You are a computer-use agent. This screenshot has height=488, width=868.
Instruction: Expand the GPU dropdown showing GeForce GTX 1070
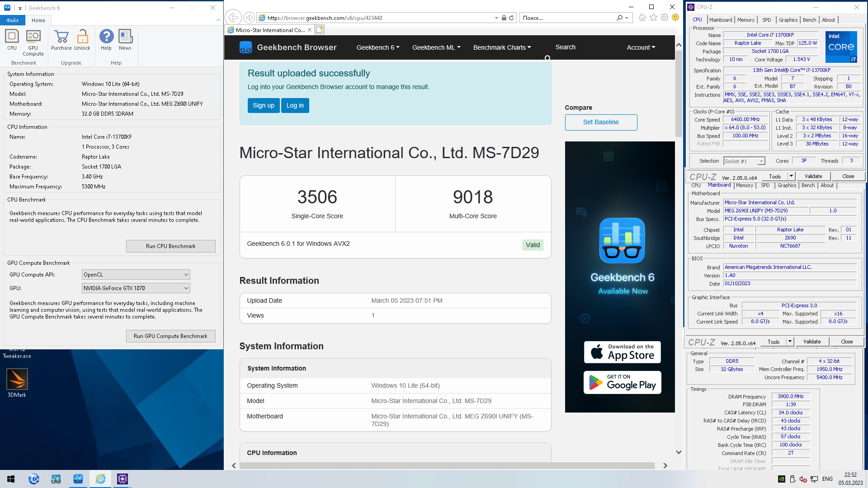(x=136, y=288)
